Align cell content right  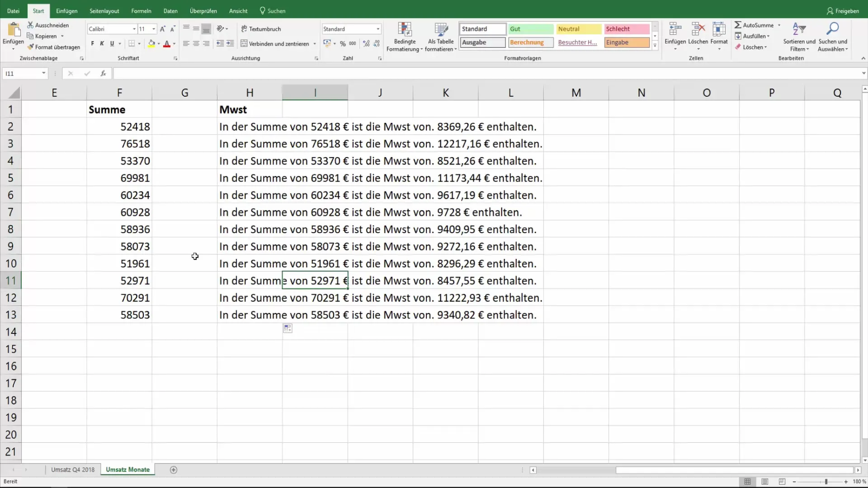(x=206, y=44)
